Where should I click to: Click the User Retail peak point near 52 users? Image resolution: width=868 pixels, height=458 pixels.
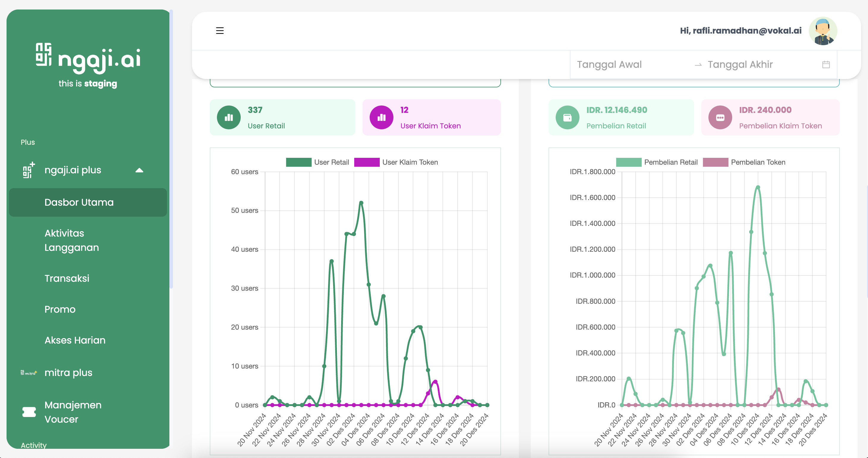[x=361, y=203]
